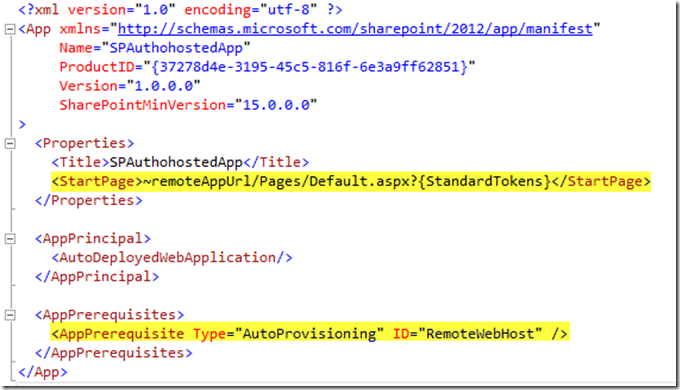Click the AutoProvisioning Type value
The height and width of the screenshot is (390, 680).
[x=309, y=334]
